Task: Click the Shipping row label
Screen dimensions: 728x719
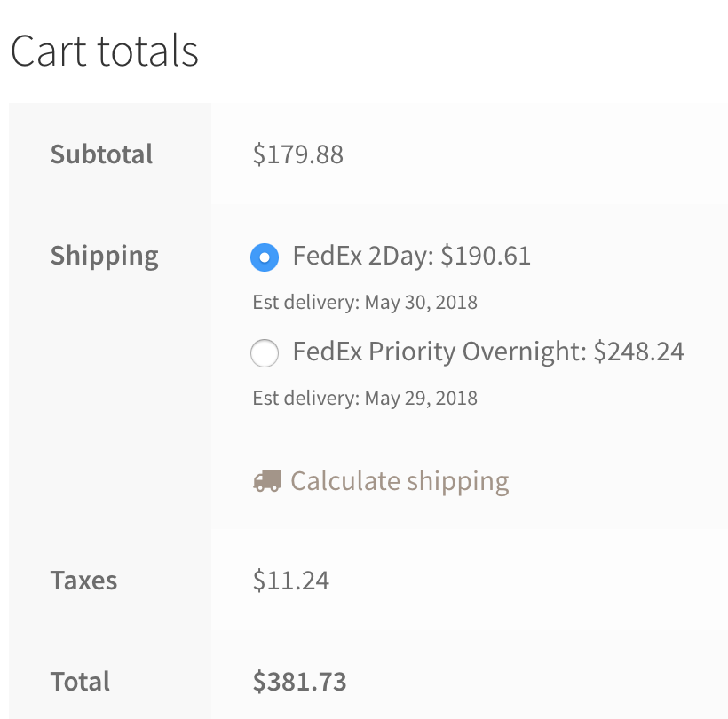Action: point(104,256)
